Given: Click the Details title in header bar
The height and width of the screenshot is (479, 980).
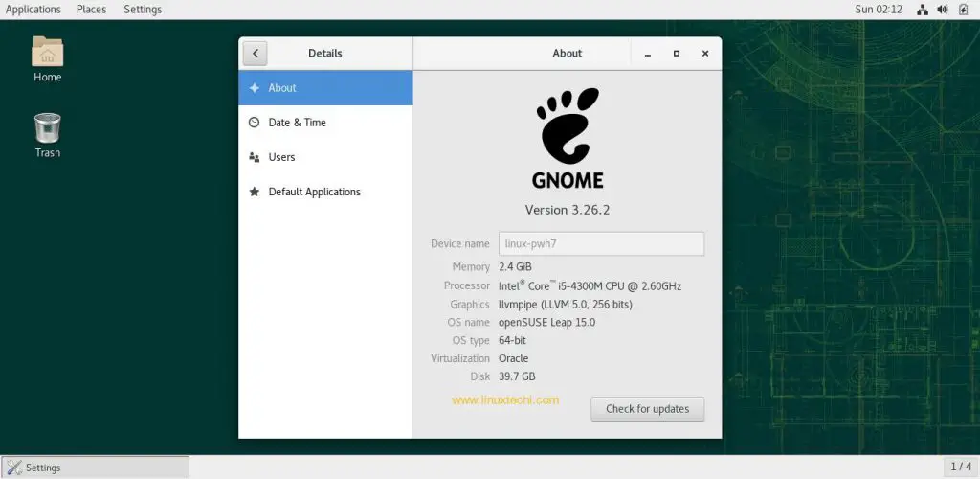Looking at the screenshot, I should click(325, 54).
